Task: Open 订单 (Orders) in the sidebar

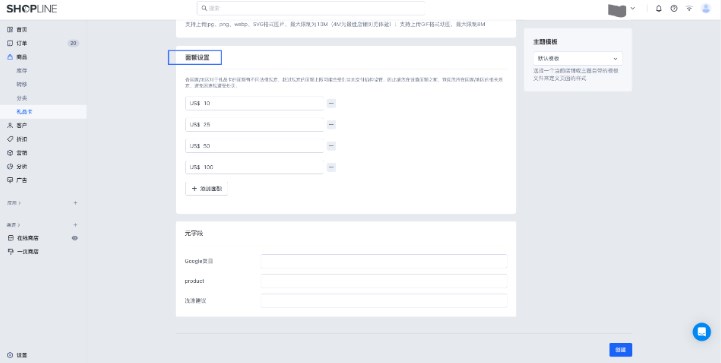Action: (x=22, y=43)
